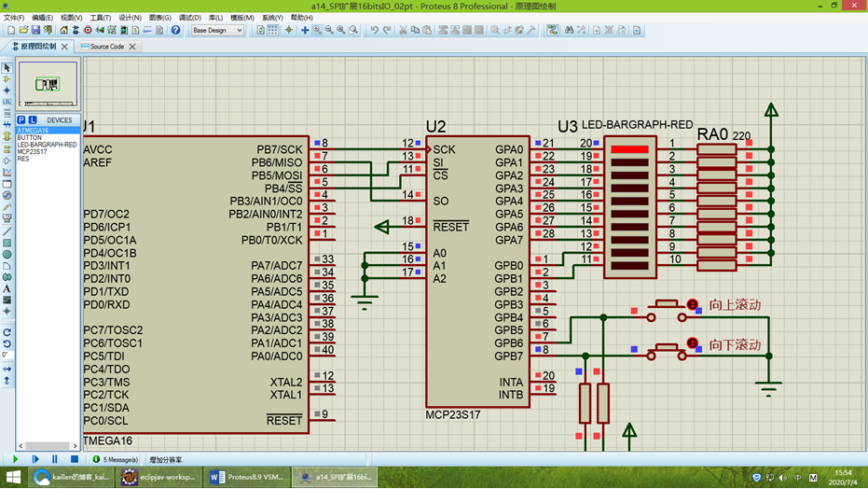Screen dimensions: 868x489
Task: Click the New Project icon in the toolbar
Action: 11,31
